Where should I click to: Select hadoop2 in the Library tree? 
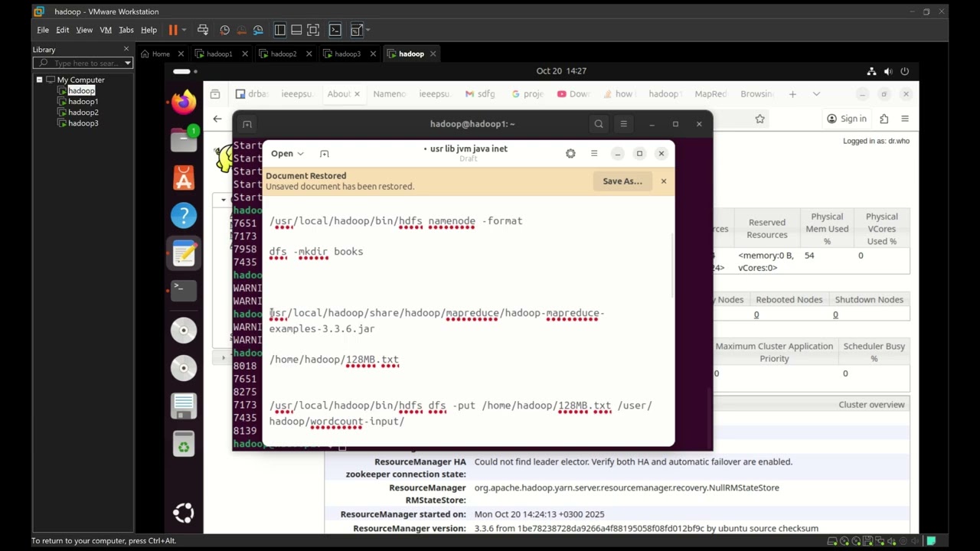[x=83, y=112]
